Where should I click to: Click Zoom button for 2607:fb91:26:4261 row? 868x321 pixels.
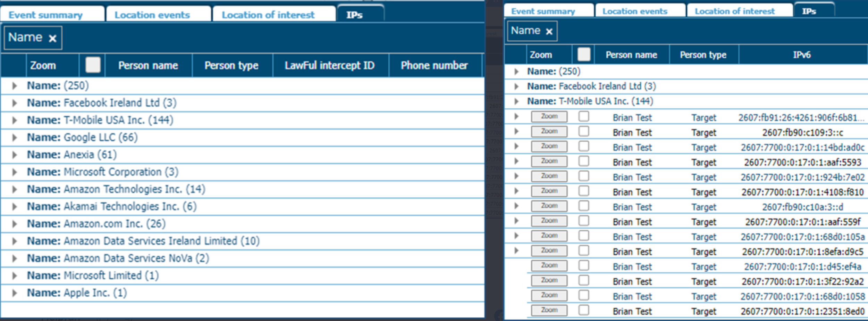[x=549, y=117]
